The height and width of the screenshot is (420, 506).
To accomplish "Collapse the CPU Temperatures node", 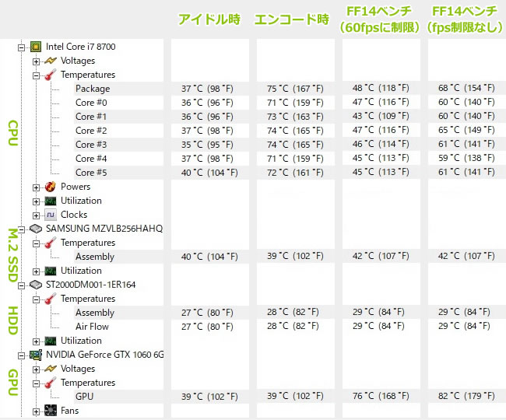I will coord(36,75).
